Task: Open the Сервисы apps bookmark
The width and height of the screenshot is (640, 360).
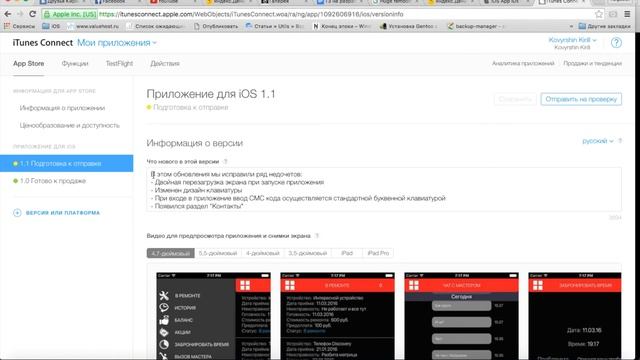Action: point(19,26)
